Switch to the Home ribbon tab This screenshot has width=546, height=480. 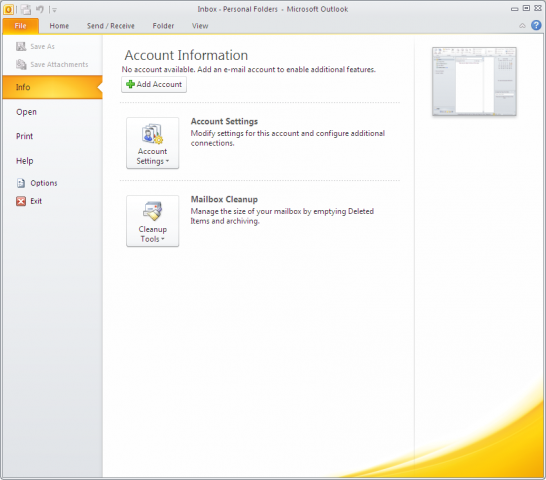click(x=59, y=26)
